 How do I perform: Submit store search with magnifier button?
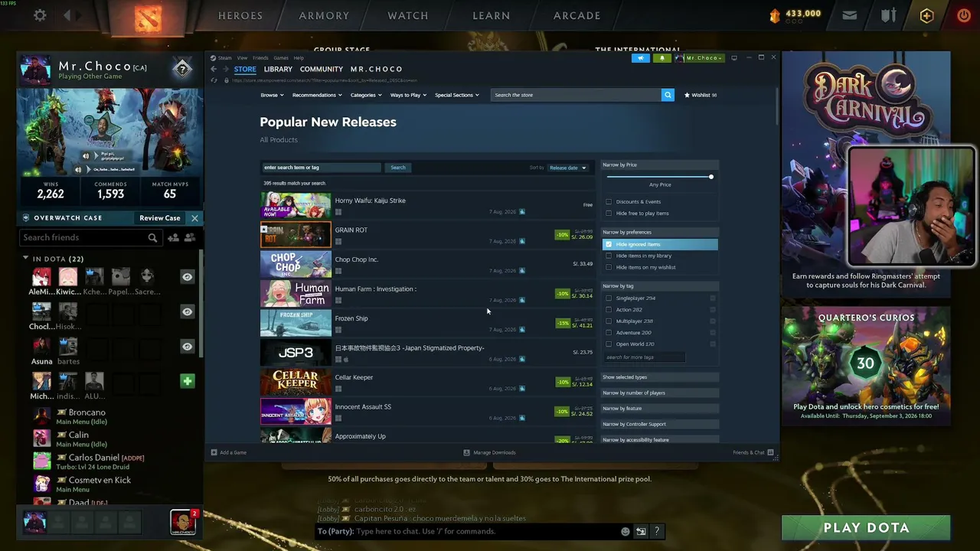[668, 95]
